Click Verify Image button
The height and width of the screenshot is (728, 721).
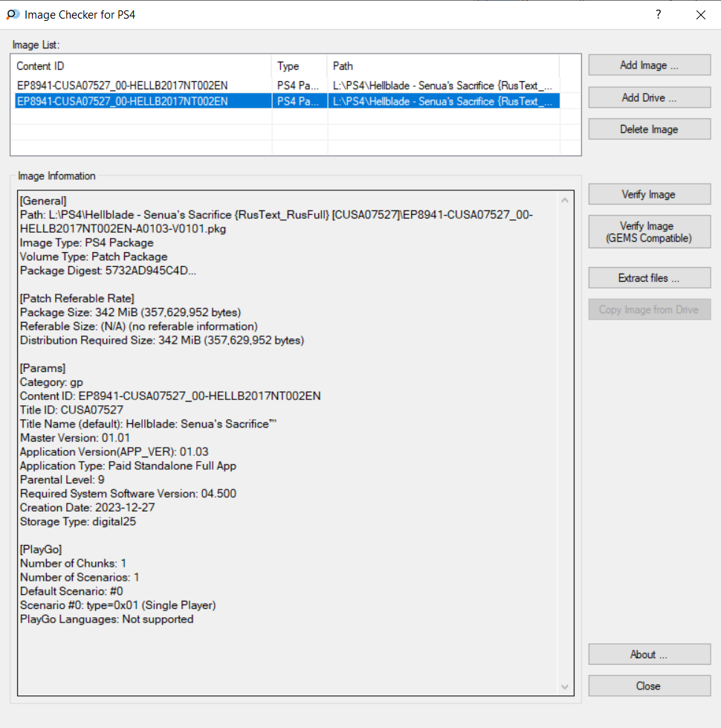pos(649,194)
